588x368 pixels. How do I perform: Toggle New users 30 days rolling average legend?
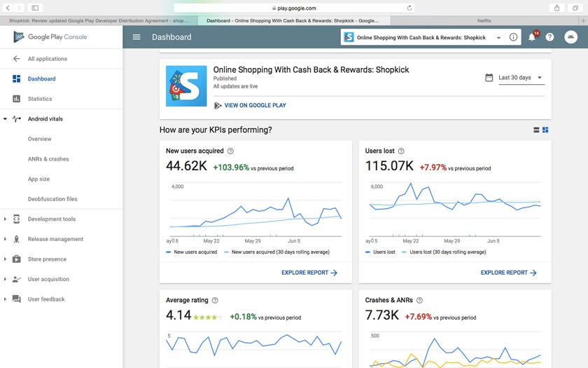click(x=276, y=252)
